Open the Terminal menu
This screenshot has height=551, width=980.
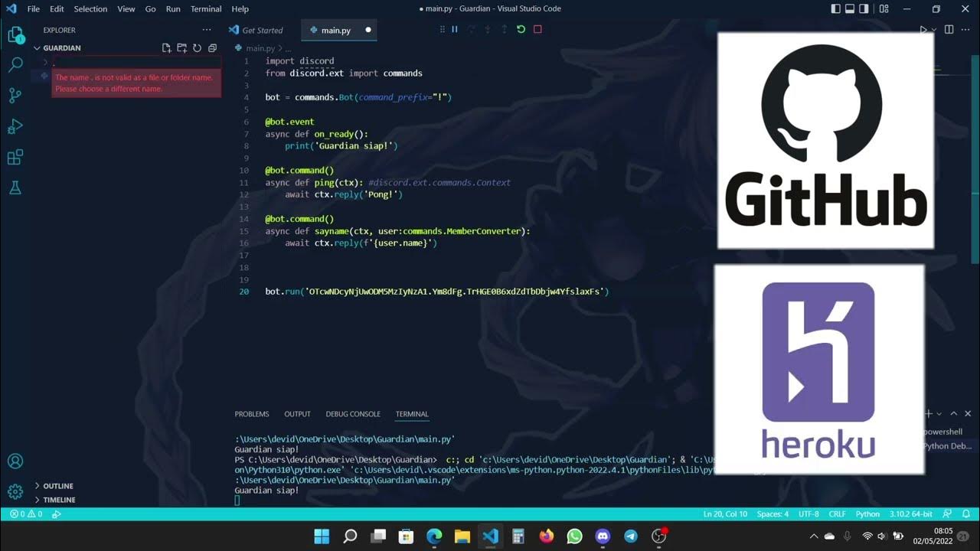[206, 8]
